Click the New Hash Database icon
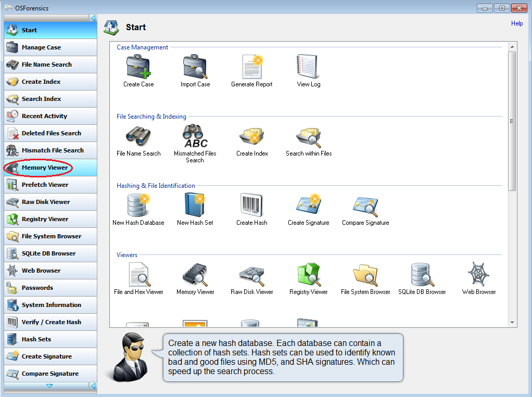The width and height of the screenshot is (532, 397). [138, 205]
